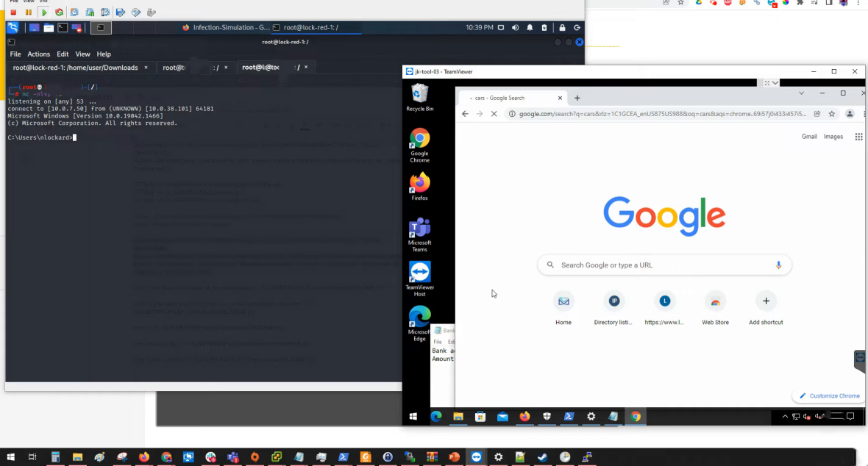Click Customize Chrome button
Screen dimensions: 868x466
829,395
